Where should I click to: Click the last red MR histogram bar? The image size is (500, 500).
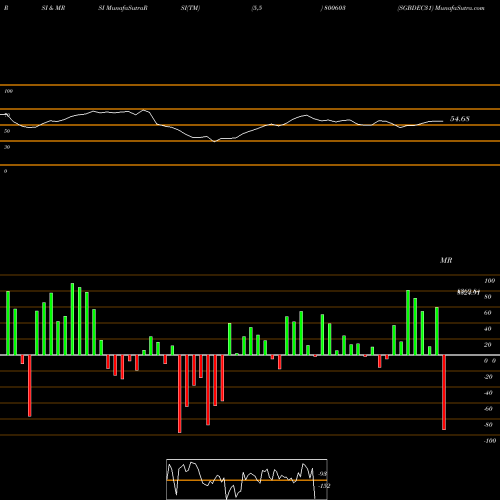tap(444, 392)
